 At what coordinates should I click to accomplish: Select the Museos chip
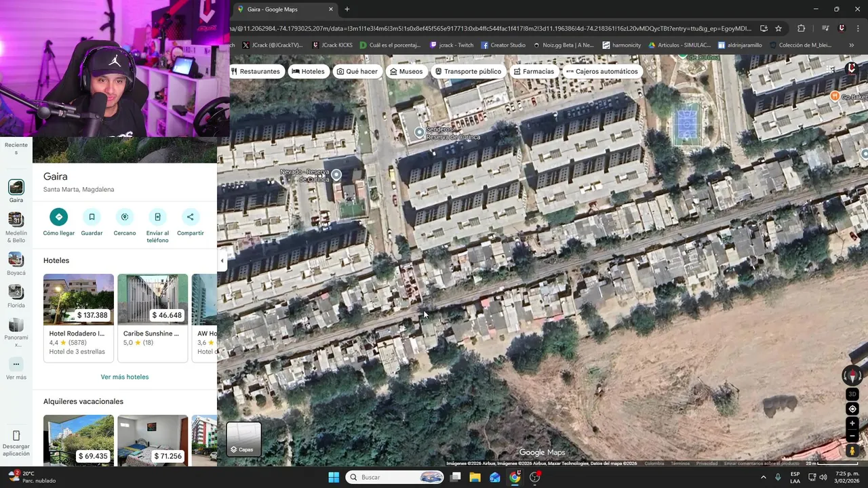point(406,71)
